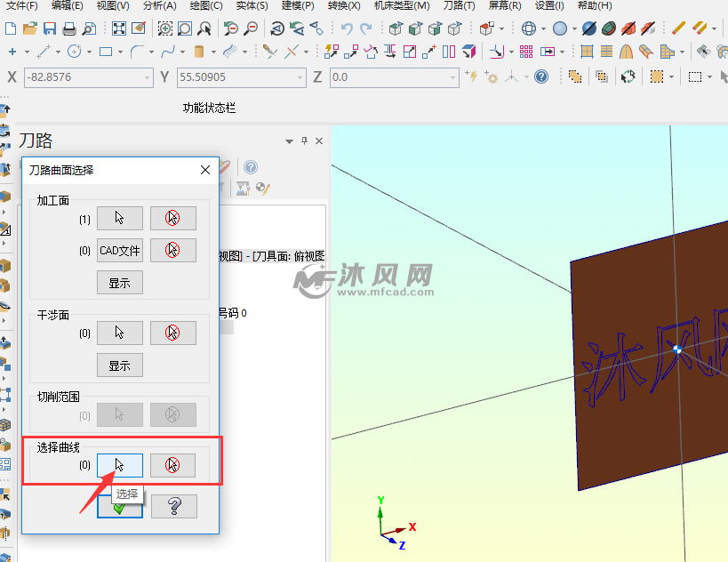This screenshot has width=728, height=562.
Task: Open print preview icon
Action: [x=89, y=28]
